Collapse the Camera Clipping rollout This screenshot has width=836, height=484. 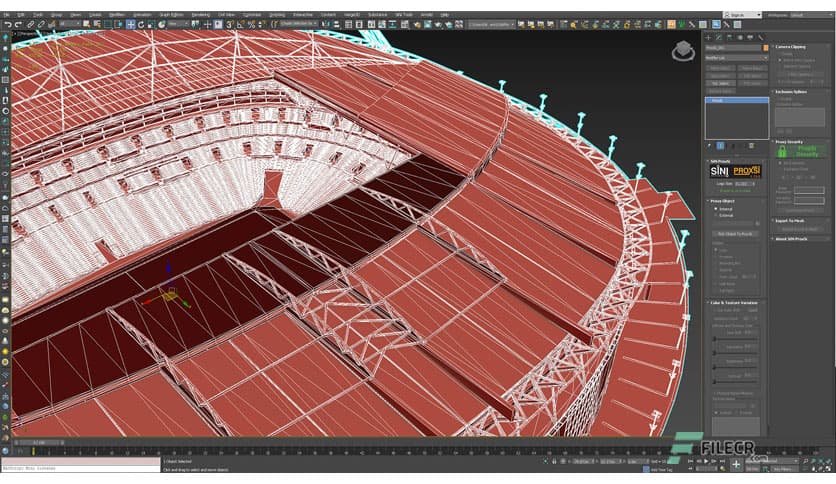click(791, 47)
